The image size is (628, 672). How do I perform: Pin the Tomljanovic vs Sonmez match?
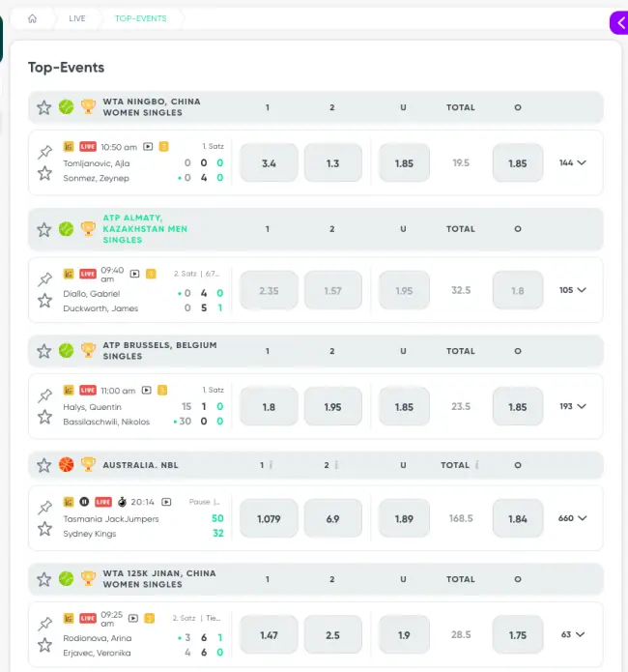[x=44, y=152]
